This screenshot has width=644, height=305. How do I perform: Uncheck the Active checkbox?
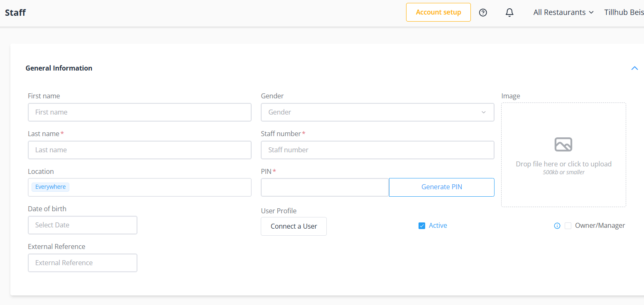click(422, 226)
